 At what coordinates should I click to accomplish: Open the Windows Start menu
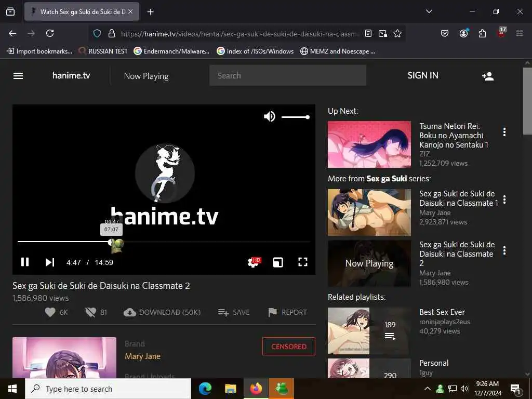pos(12,389)
